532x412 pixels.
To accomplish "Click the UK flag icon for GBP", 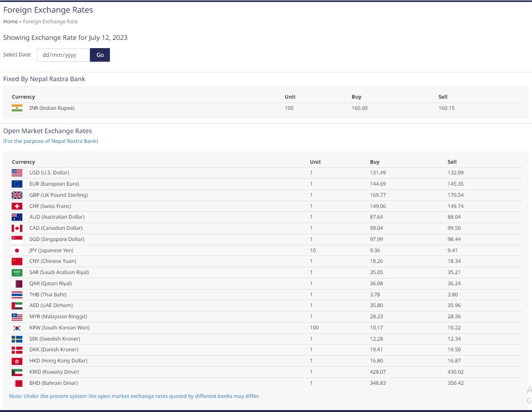I will 17,195.
